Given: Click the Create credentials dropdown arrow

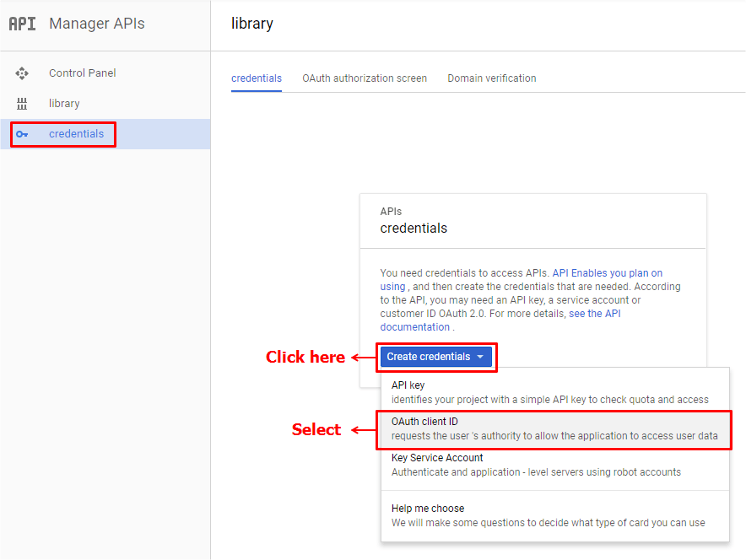Looking at the screenshot, I should (x=480, y=357).
